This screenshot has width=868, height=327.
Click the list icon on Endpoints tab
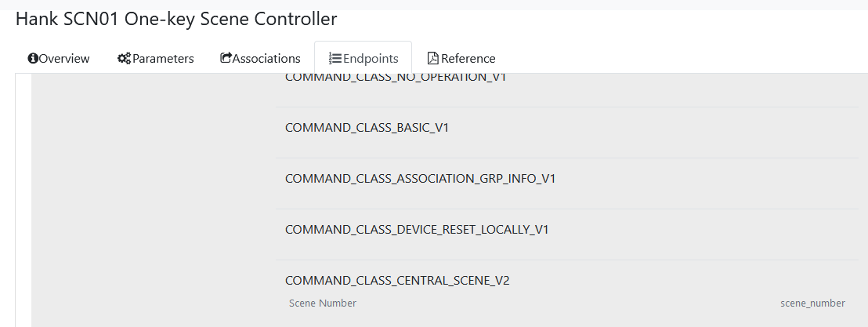pyautogui.click(x=335, y=59)
